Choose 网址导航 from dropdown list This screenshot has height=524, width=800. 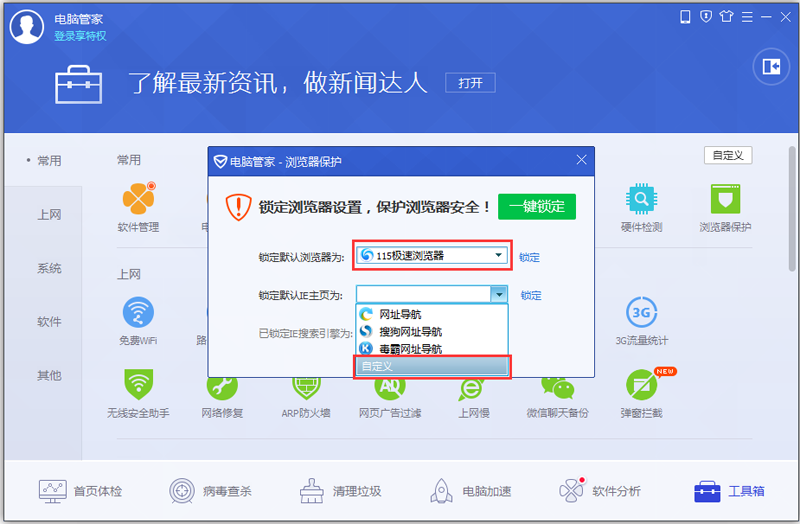click(x=432, y=314)
